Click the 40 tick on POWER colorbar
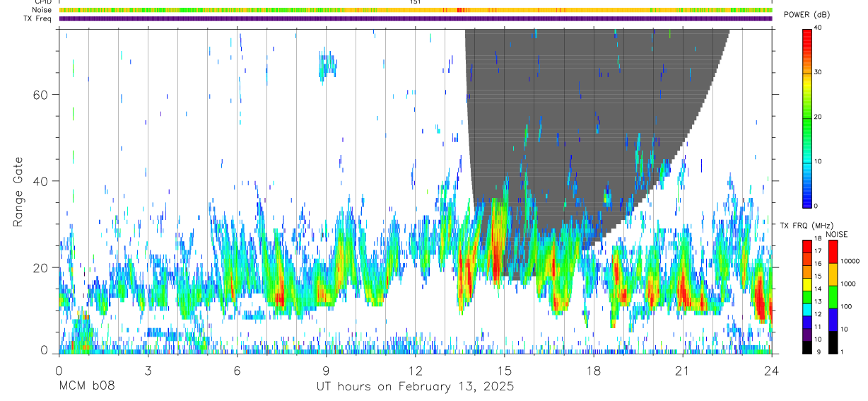This screenshot has width=868, height=401. pyautogui.click(x=817, y=28)
